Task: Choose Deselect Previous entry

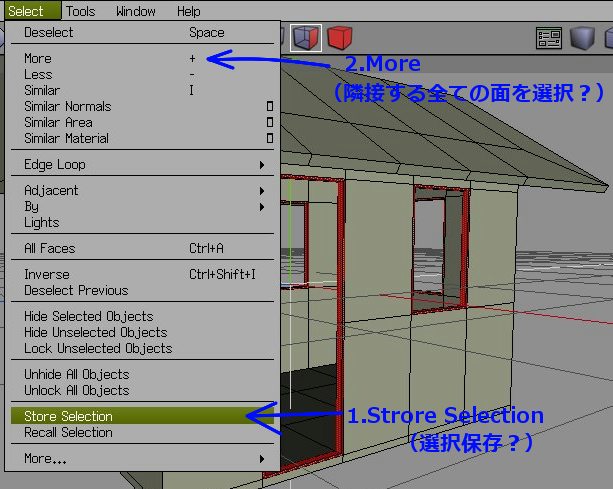Action: (142, 290)
